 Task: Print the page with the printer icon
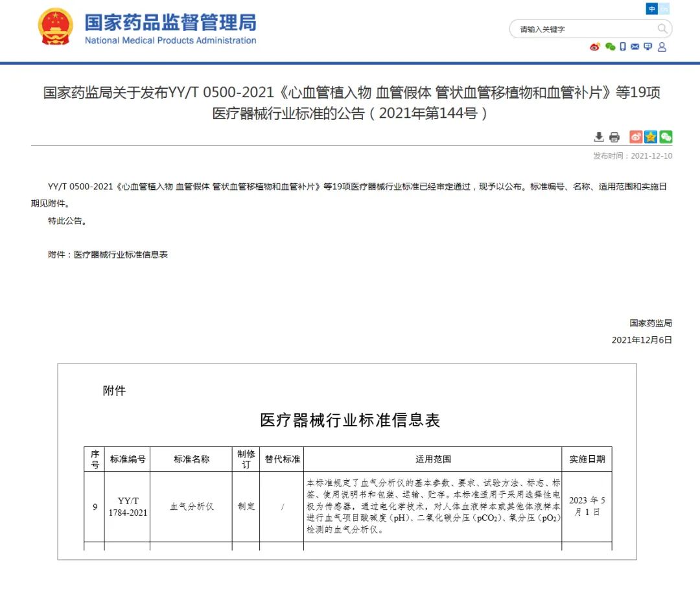(x=614, y=137)
